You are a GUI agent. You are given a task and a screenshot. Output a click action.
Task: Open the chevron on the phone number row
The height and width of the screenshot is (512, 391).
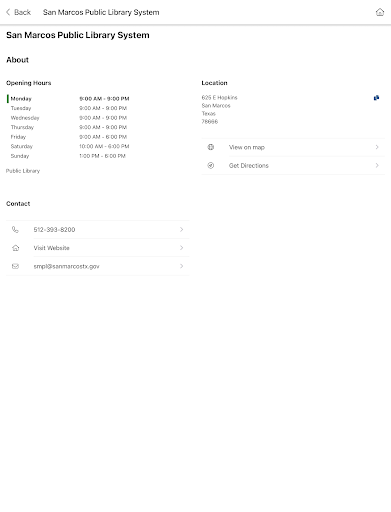point(181,230)
